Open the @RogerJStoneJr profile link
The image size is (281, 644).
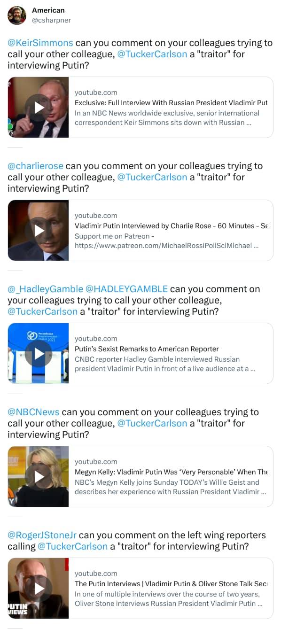pos(39,535)
